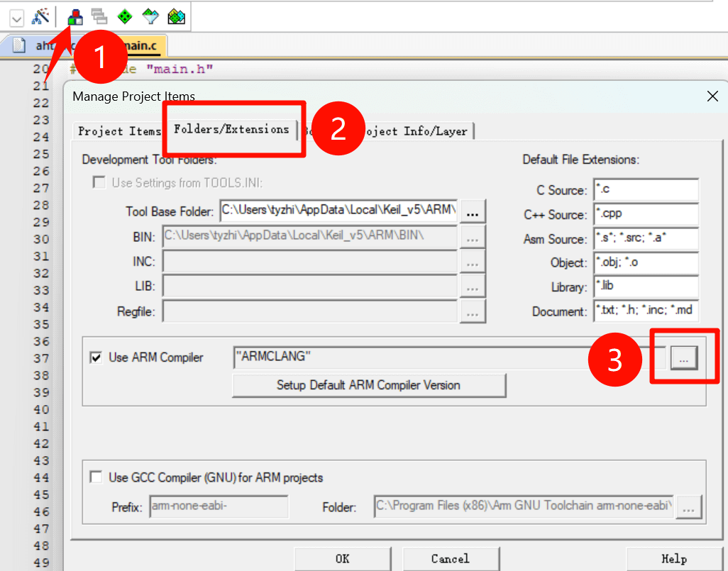Disable the Use ARM Compiler checkbox
The height and width of the screenshot is (571, 728).
96,357
